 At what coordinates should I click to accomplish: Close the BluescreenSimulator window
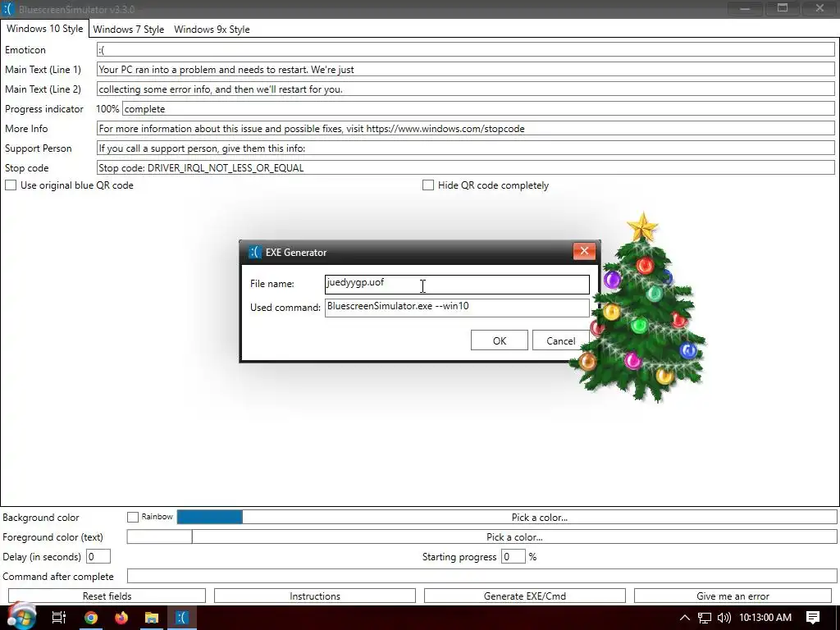coord(819,8)
